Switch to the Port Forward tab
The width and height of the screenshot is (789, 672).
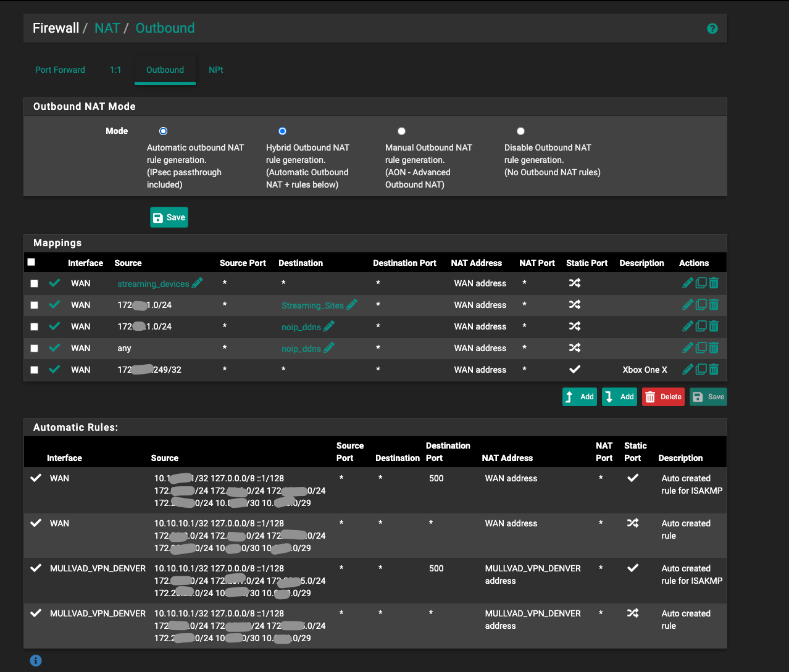(60, 70)
